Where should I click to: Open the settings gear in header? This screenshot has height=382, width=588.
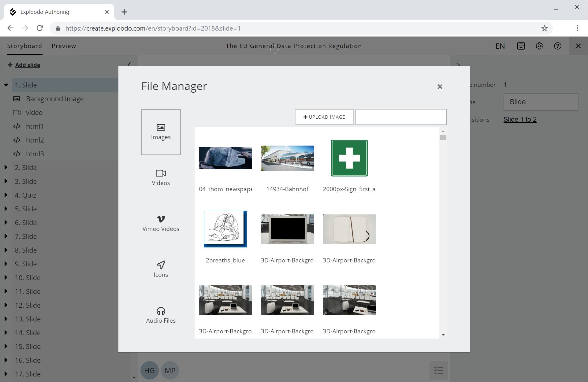pyautogui.click(x=539, y=46)
